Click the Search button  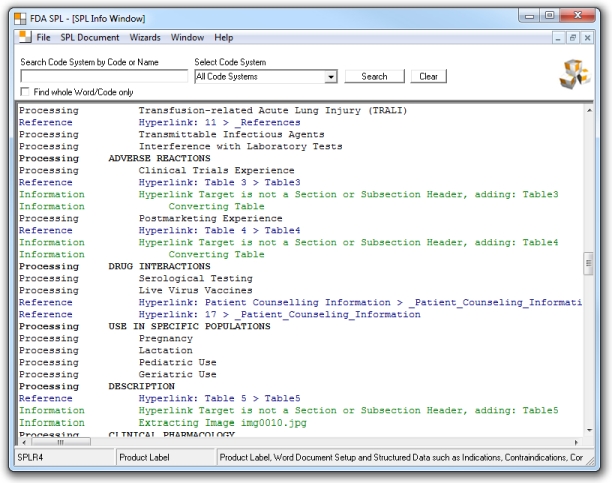click(374, 76)
